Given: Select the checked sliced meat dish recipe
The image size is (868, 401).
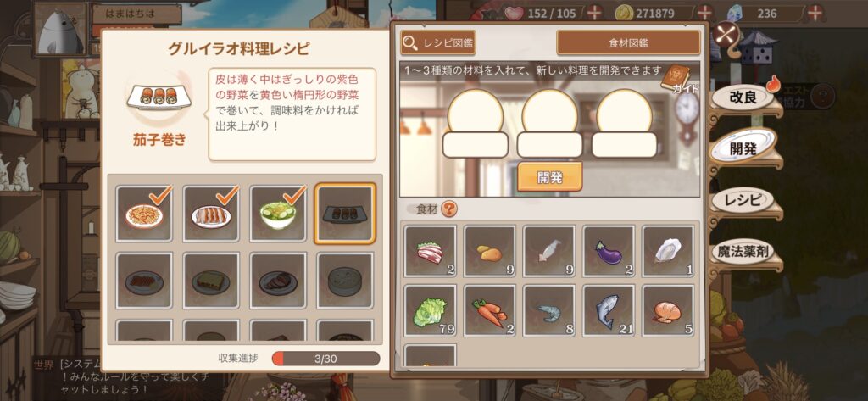Looking at the screenshot, I should (211, 214).
